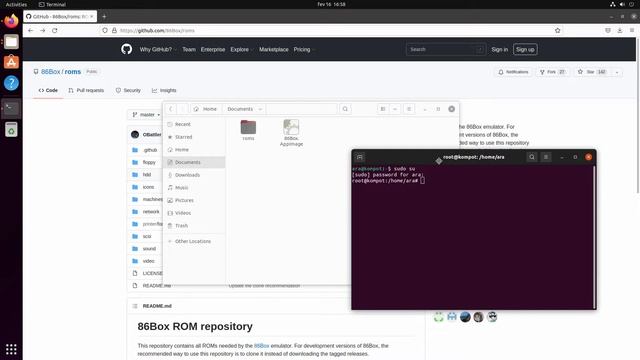The height and width of the screenshot is (360, 640).
Task: Click the Home path button in Files
Action: coord(206,109)
